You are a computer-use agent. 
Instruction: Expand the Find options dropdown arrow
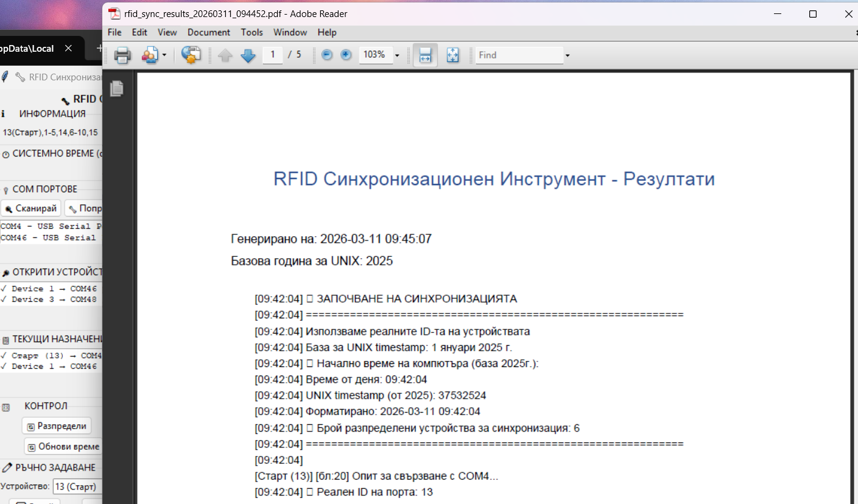pyautogui.click(x=568, y=55)
